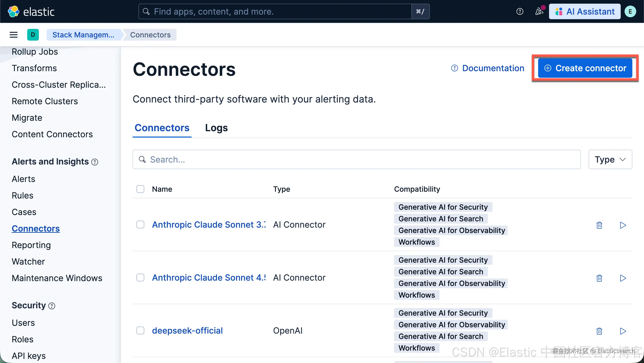Open the newsfeed celebration icon
Image resolution: width=644 pixels, height=363 pixels.
click(539, 11)
